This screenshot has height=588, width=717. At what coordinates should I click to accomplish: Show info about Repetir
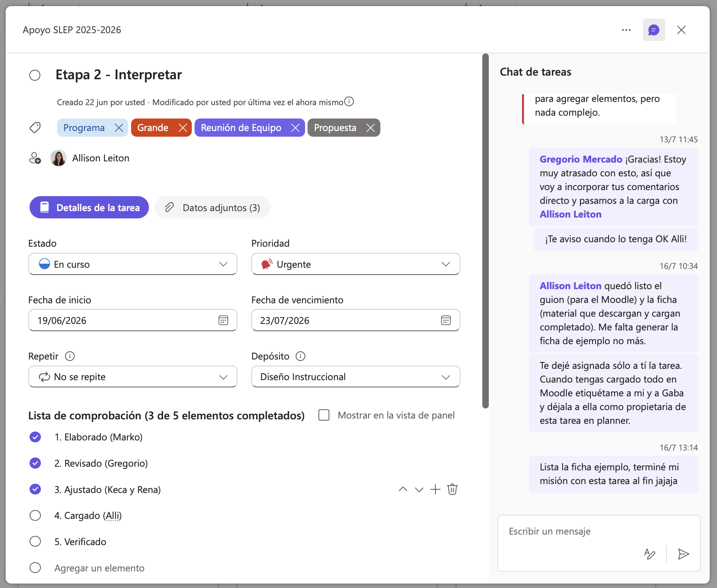coord(70,356)
